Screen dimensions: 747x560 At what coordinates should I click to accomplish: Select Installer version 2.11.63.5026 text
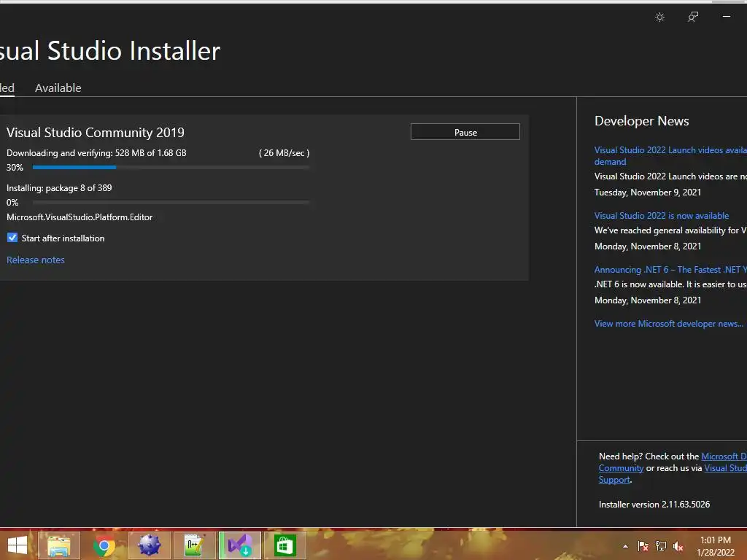(654, 505)
